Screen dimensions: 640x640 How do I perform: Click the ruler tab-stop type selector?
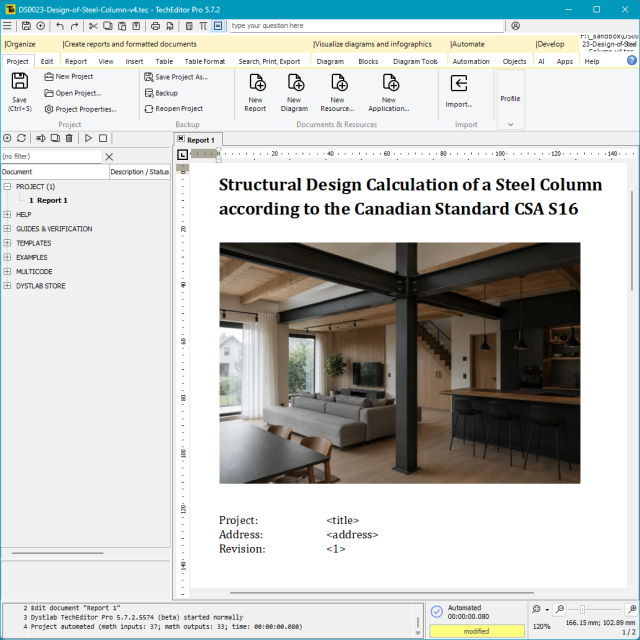pos(182,155)
